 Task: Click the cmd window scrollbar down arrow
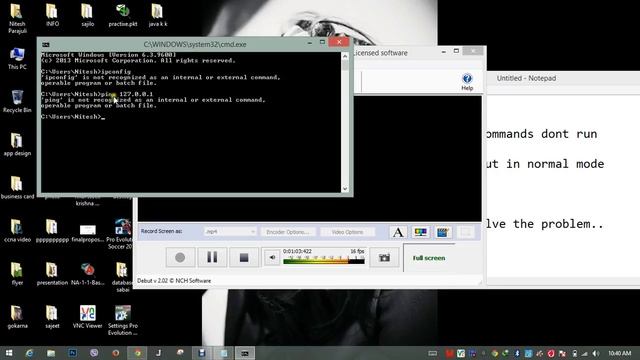point(345,188)
